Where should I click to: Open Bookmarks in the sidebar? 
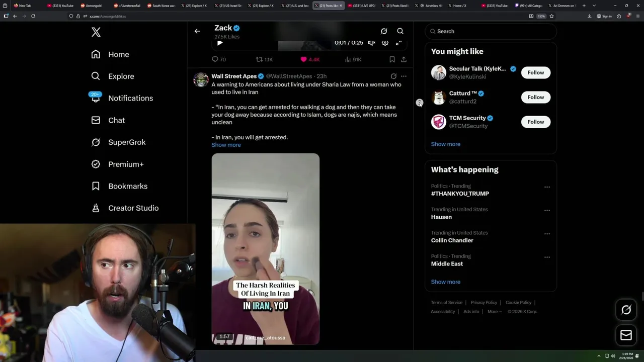point(119,186)
